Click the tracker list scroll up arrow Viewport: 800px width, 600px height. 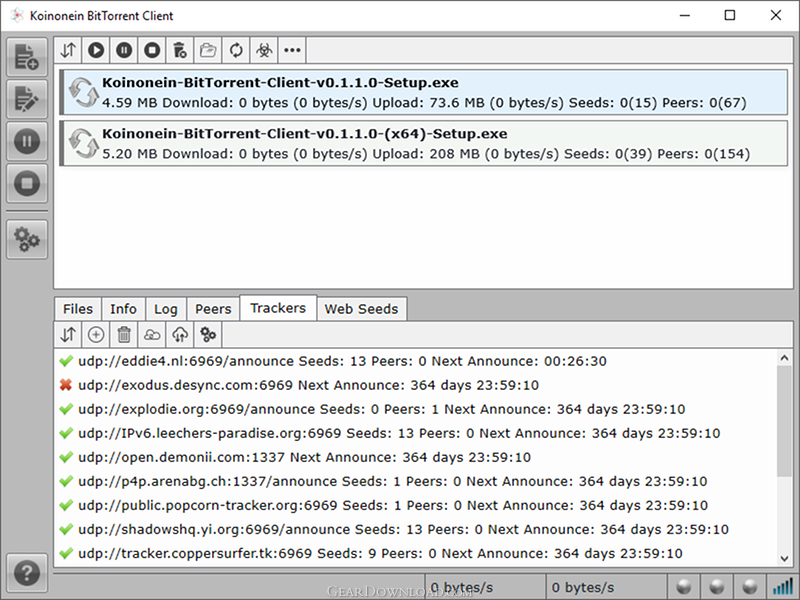[x=785, y=358]
